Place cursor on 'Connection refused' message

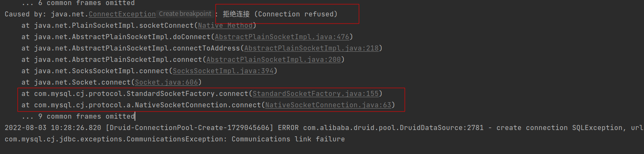(x=296, y=14)
